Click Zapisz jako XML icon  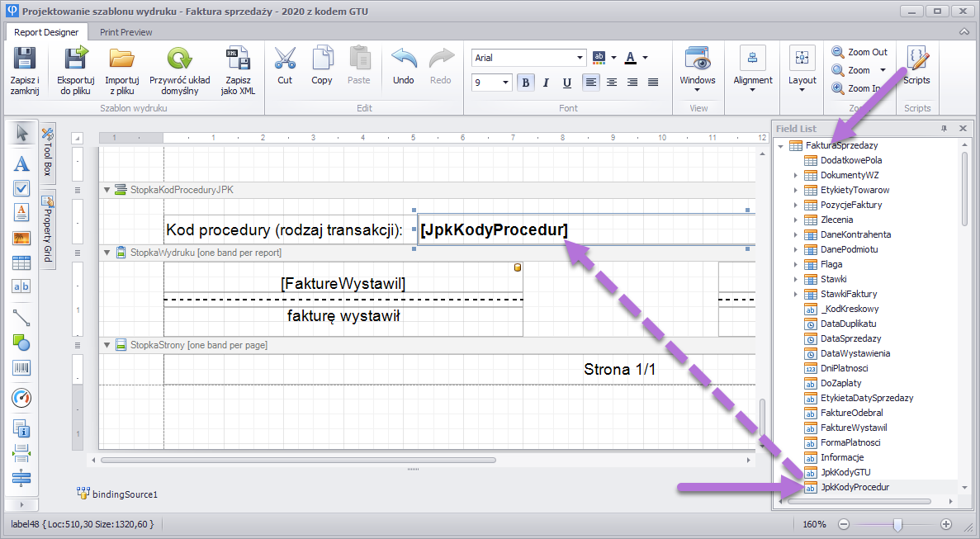(238, 59)
